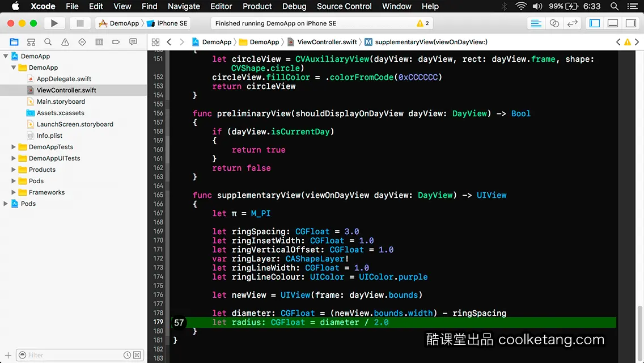The image size is (644, 363).
Task: Open supplementaryView method jump list
Action: (426, 42)
